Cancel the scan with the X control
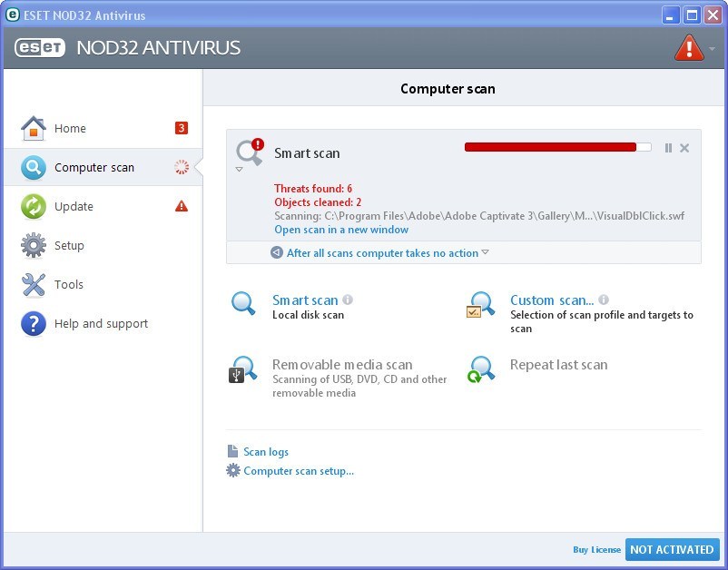 (x=685, y=147)
